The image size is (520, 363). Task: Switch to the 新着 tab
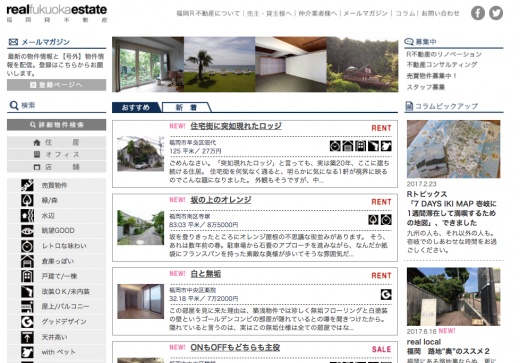pos(187,107)
